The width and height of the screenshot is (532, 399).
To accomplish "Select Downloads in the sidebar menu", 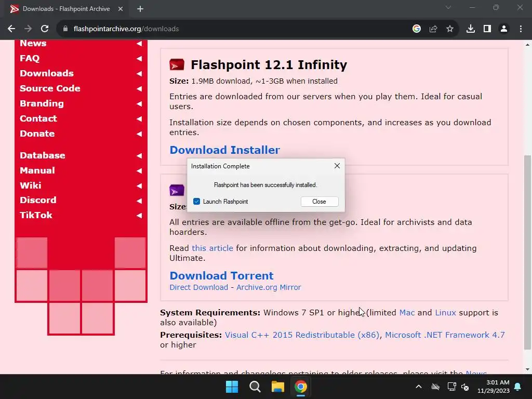I will pos(46,73).
